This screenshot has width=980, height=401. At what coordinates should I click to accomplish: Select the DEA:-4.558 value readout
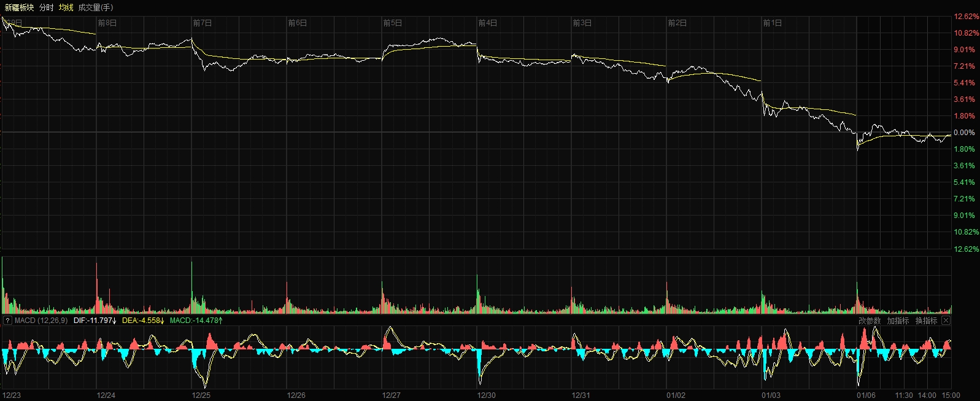tap(143, 321)
